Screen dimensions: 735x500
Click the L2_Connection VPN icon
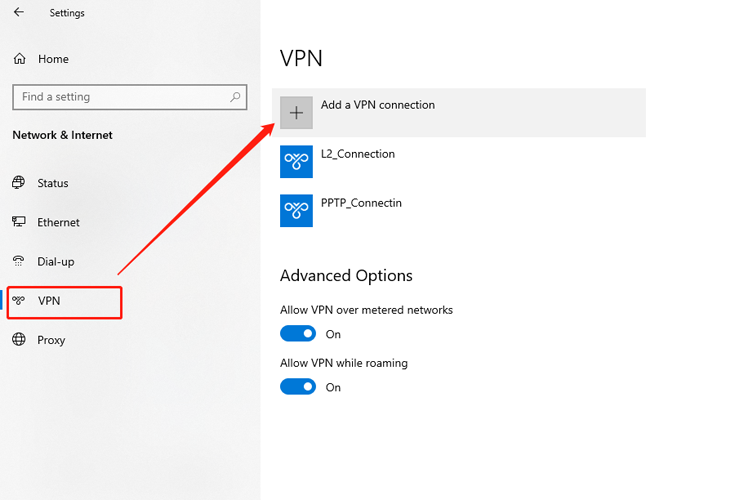[296, 162]
